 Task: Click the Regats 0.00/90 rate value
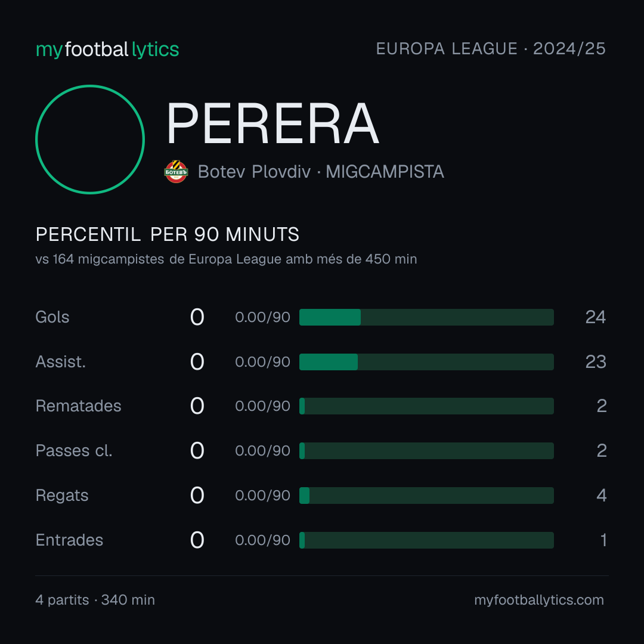point(262,496)
